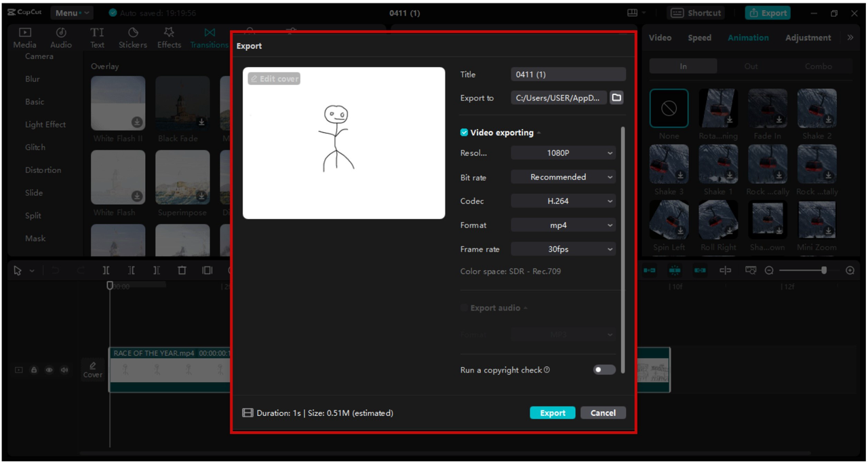Zoom in the timeline with plus icon
Image resolution: width=868 pixels, height=462 pixels.
[850, 271]
